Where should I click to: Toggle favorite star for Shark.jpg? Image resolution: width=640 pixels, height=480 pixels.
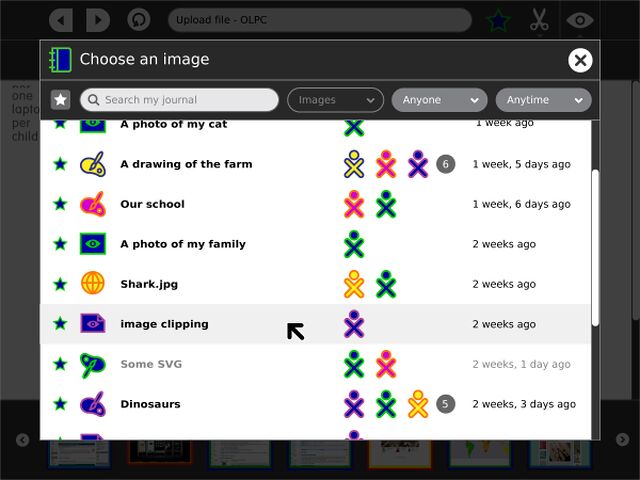(x=60, y=284)
